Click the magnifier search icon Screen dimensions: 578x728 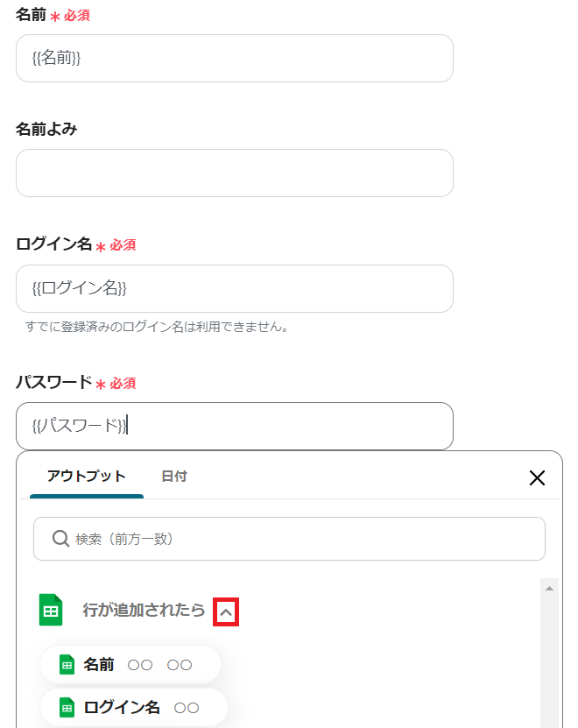click(60, 539)
